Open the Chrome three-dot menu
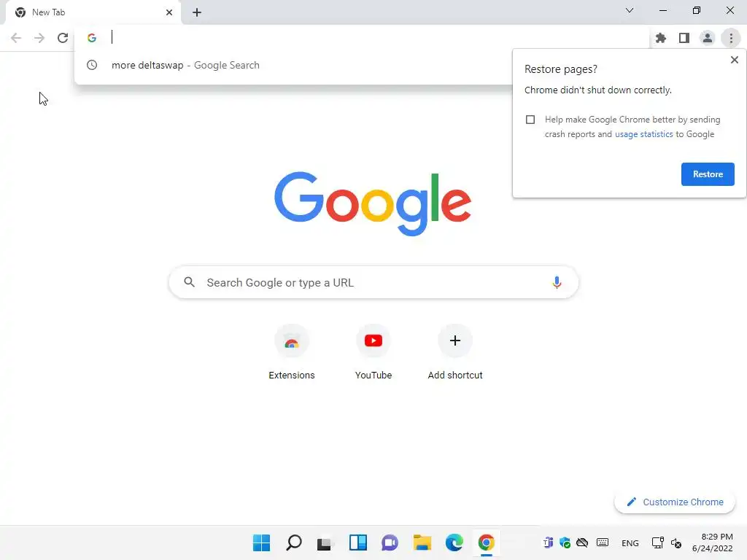747x560 pixels. 731,38
